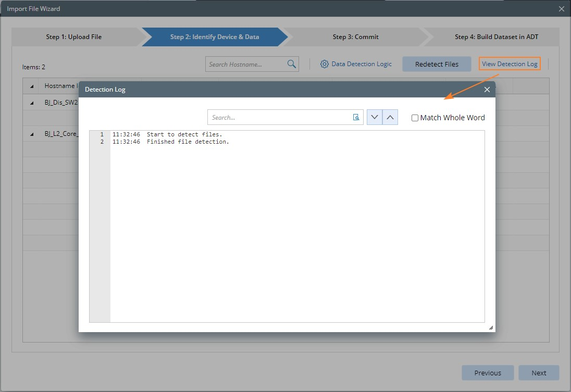Viewport: 571px width, 392px height.
Task: Click the 'Items: 2' count label
Action: click(33, 67)
